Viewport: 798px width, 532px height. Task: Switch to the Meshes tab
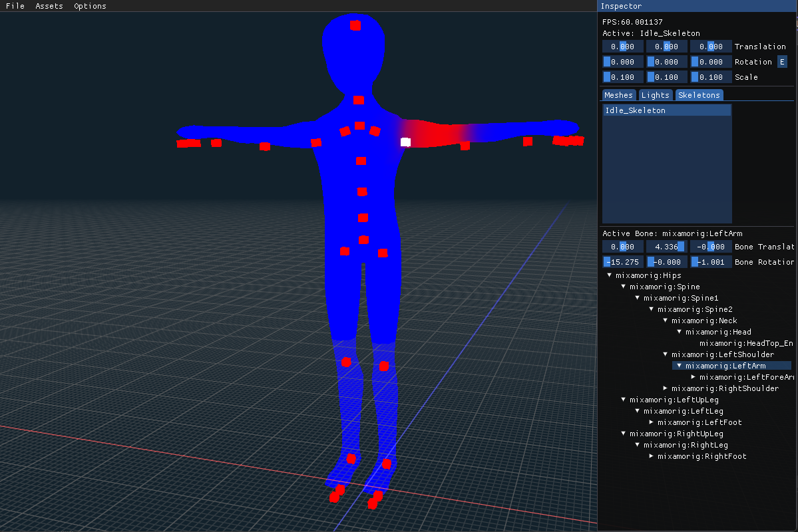[x=618, y=94]
